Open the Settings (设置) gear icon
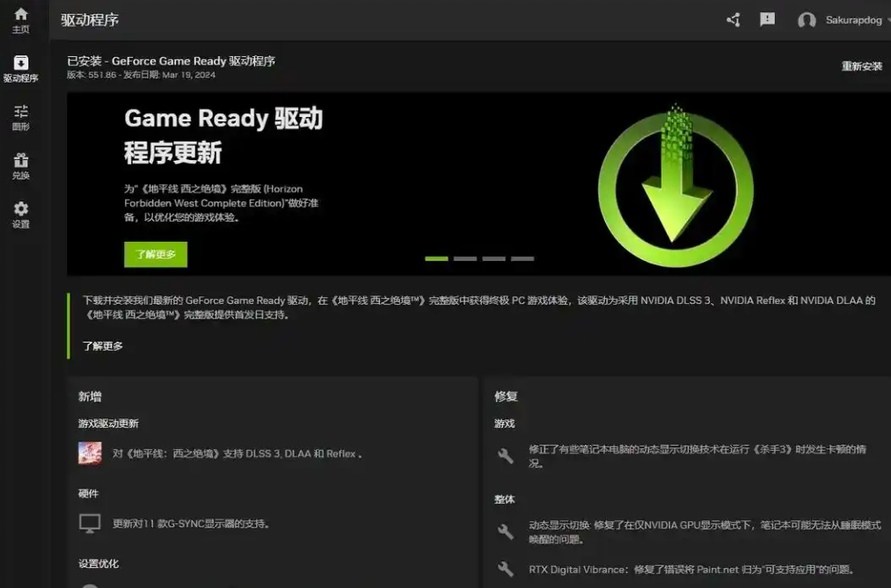Screen dimensions: 891x588 click(x=21, y=215)
